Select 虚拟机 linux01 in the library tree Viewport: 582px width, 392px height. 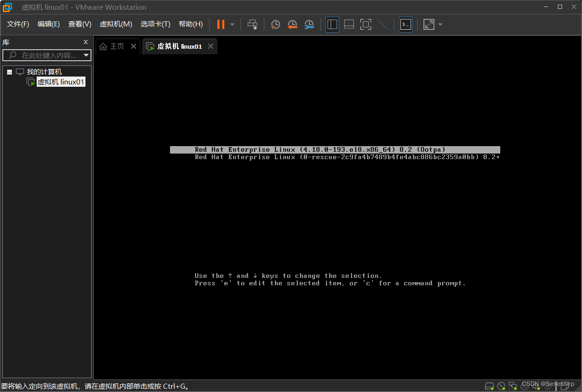point(61,82)
